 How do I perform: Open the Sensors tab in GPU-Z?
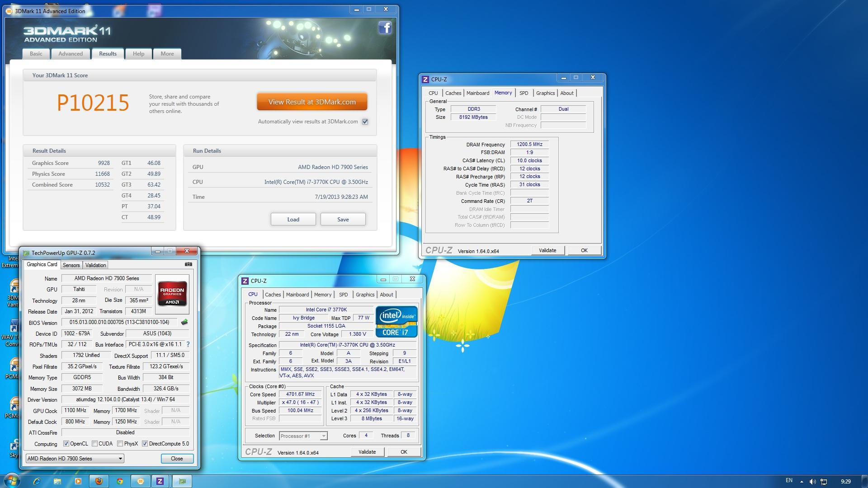pos(71,265)
